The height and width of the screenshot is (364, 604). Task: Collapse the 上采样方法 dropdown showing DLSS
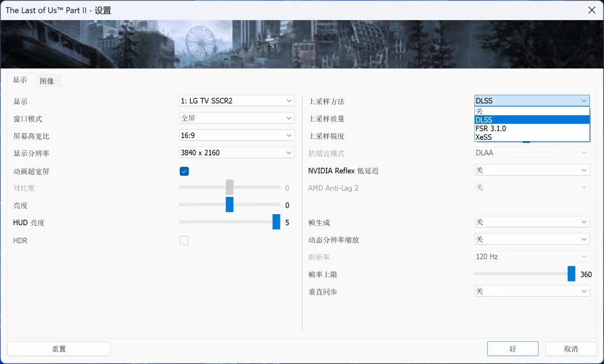(x=532, y=101)
